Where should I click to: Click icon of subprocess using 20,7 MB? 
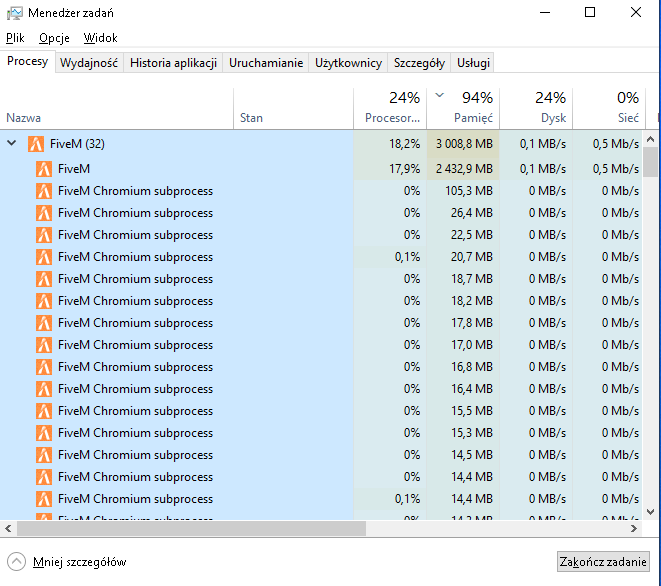pos(44,257)
